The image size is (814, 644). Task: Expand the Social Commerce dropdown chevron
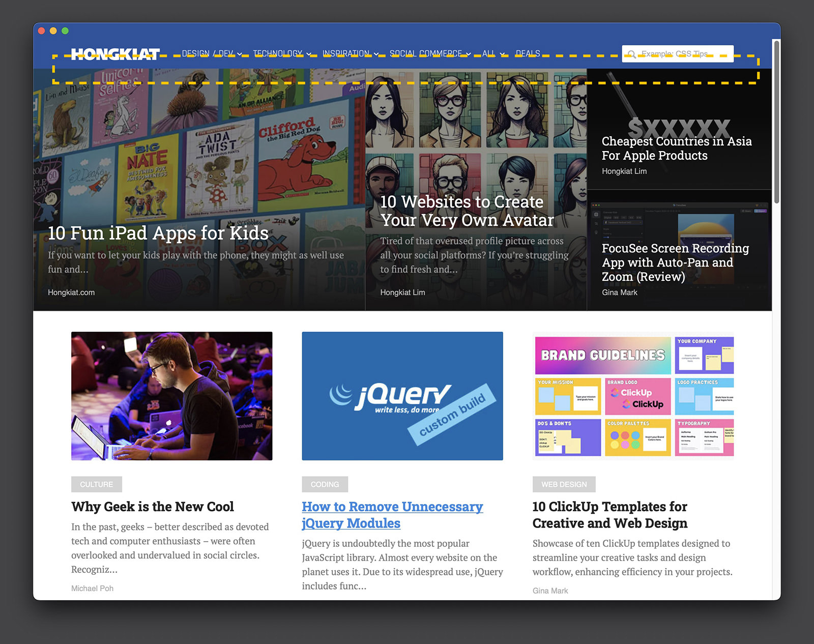469,54
